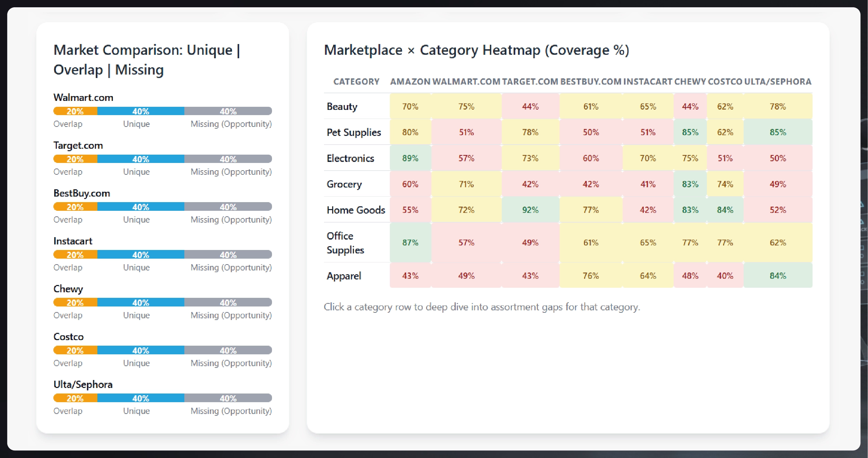Screen dimensions: 868x458
Task: Click the Ulta/Sephora orange Overlap bar segment
Action: [75, 398]
